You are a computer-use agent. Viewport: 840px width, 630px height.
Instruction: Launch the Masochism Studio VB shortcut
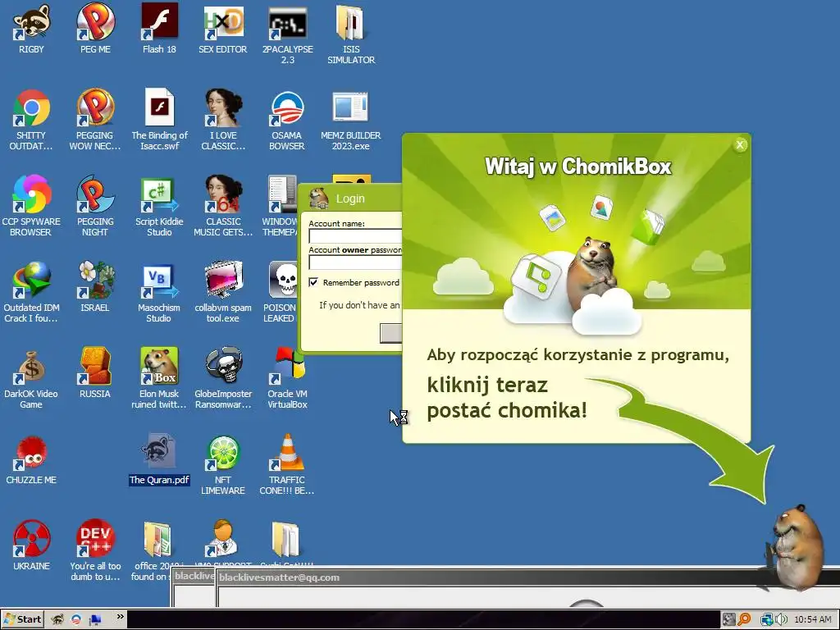click(159, 280)
